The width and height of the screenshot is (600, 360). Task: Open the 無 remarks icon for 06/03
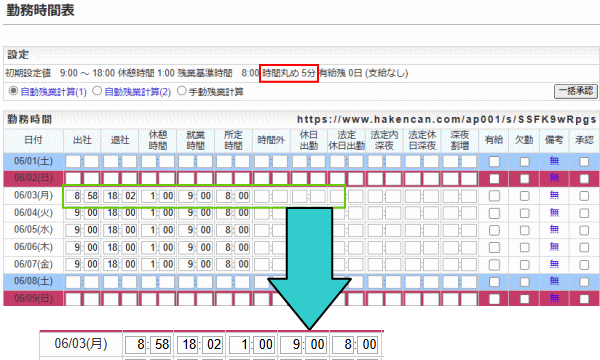(554, 195)
